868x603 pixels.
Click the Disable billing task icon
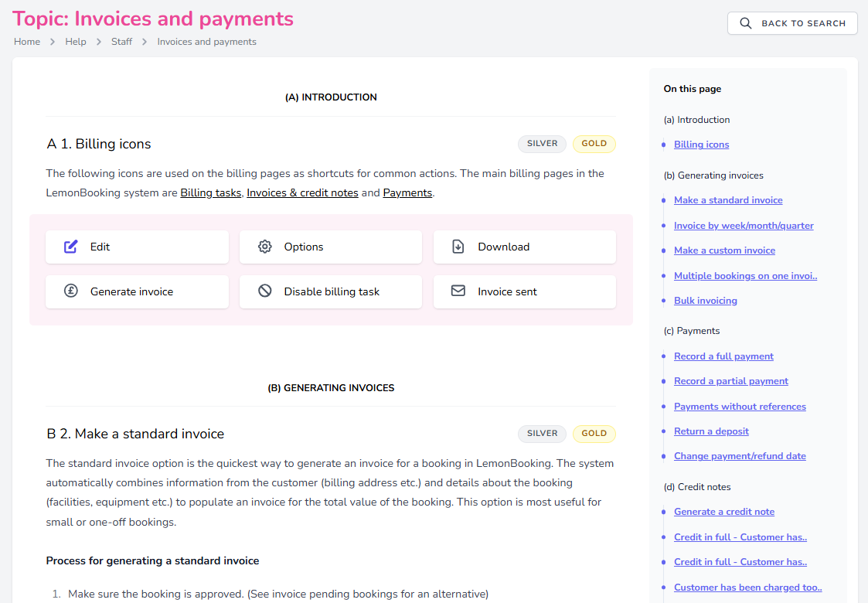pos(265,291)
